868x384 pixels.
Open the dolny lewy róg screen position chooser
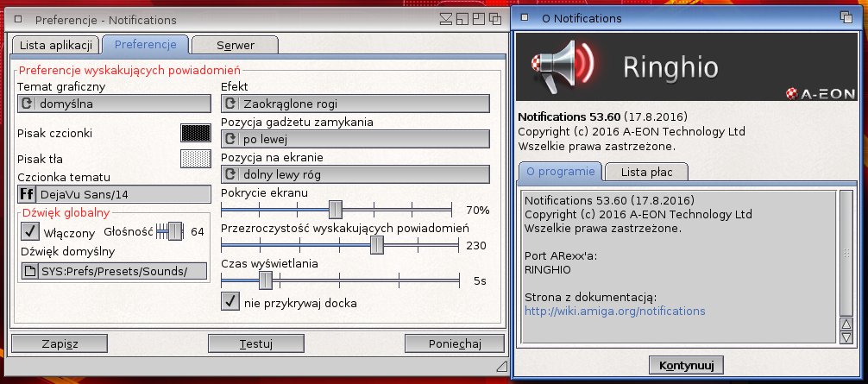tap(355, 174)
